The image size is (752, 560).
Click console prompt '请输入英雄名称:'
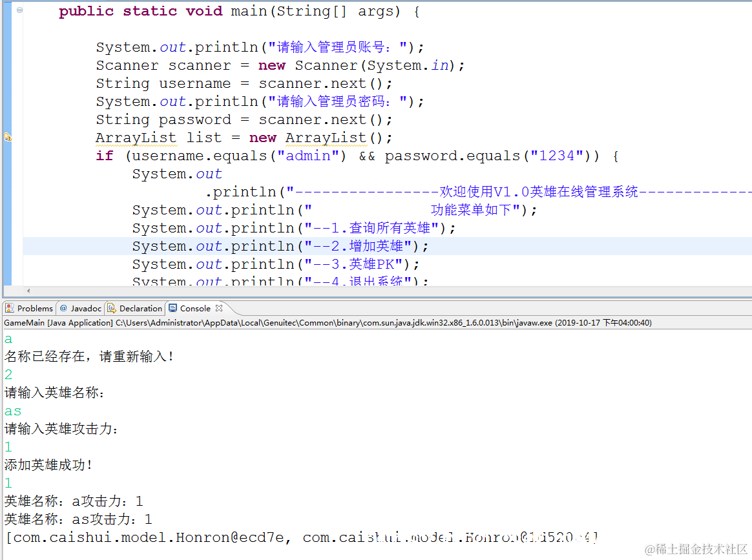[x=54, y=393]
